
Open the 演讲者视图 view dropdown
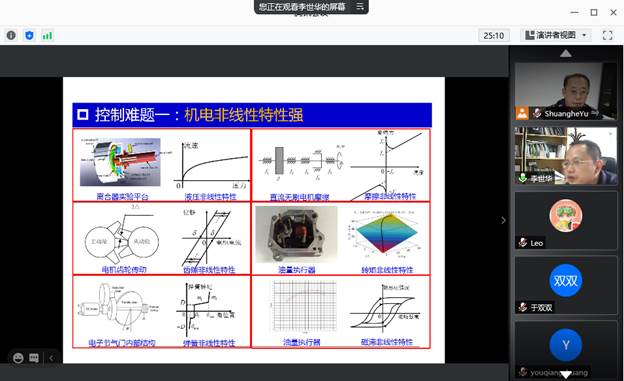pos(556,35)
